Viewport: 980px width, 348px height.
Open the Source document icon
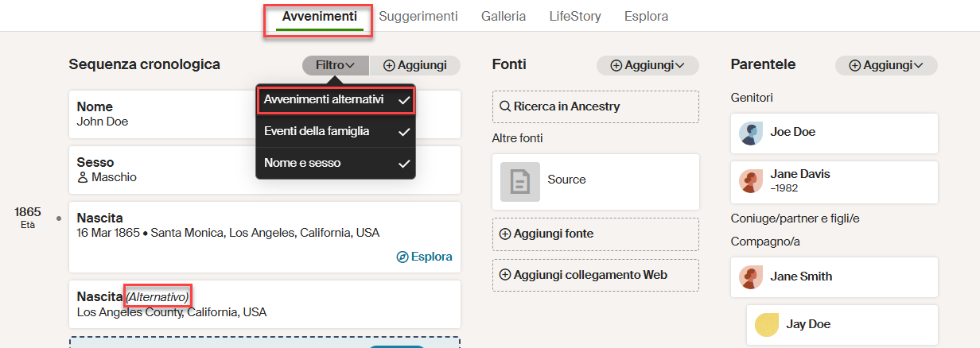(x=520, y=181)
